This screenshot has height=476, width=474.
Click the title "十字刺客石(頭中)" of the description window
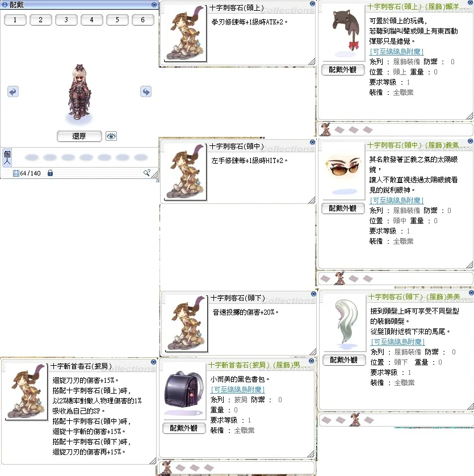[x=237, y=147]
